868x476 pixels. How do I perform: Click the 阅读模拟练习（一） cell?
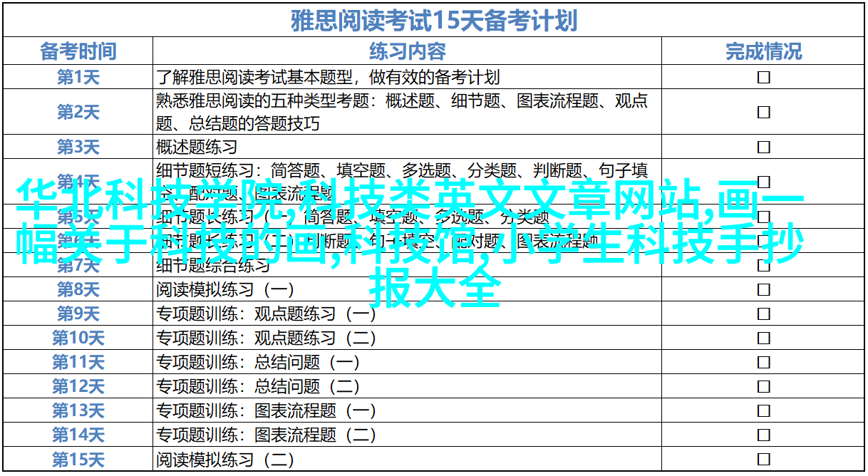coord(407,290)
